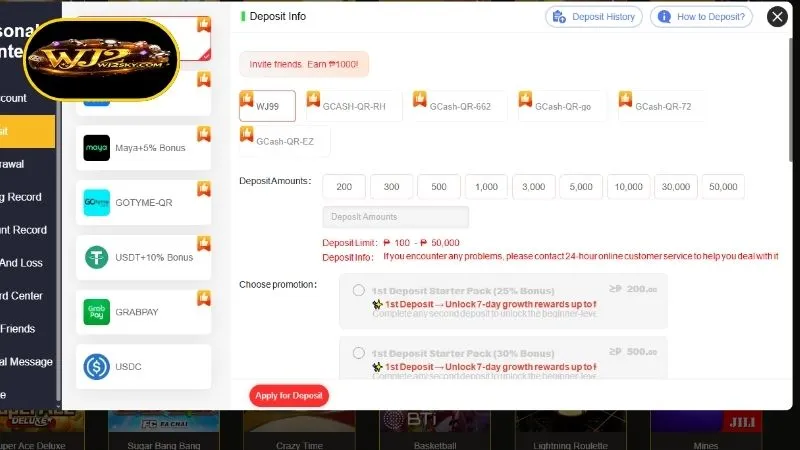Click Invite friends Earn ₱1000 banner

(304, 64)
